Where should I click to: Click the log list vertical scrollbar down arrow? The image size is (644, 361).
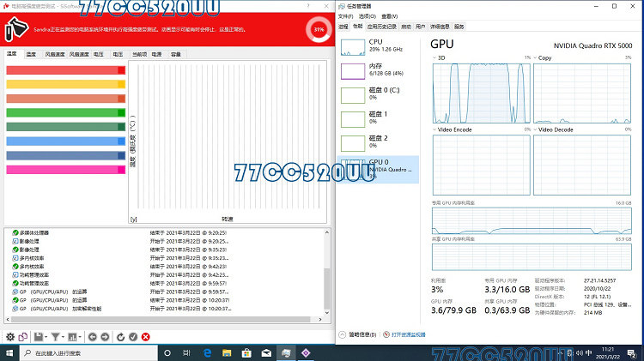[327, 313]
